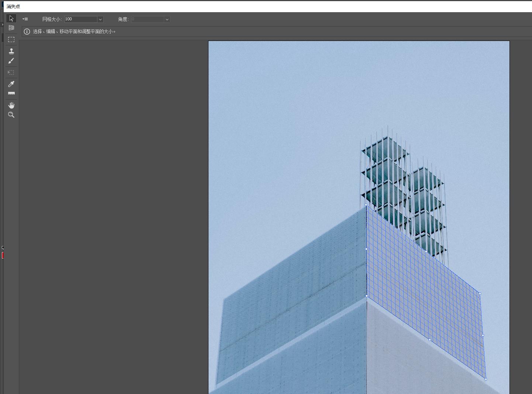Select the Brush tool
Image resolution: width=532 pixels, height=394 pixels.
tap(11, 61)
